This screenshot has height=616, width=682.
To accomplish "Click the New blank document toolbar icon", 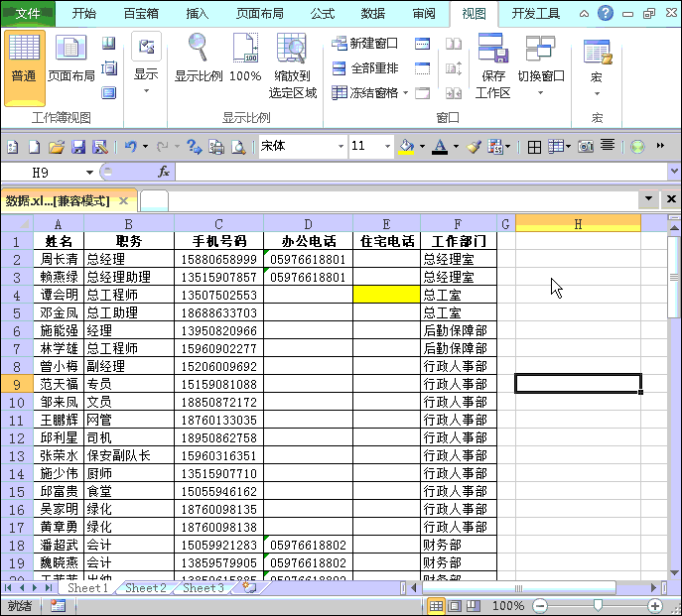I will (x=34, y=147).
